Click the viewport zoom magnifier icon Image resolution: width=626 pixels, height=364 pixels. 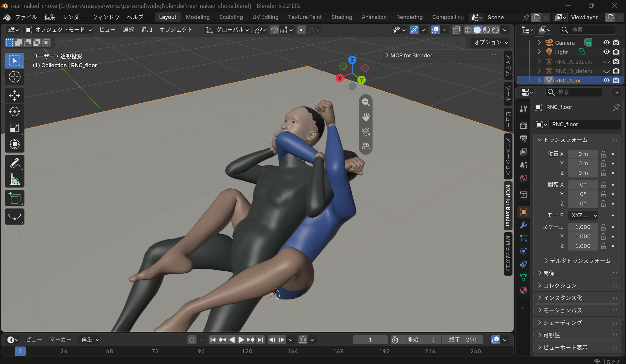tap(366, 102)
